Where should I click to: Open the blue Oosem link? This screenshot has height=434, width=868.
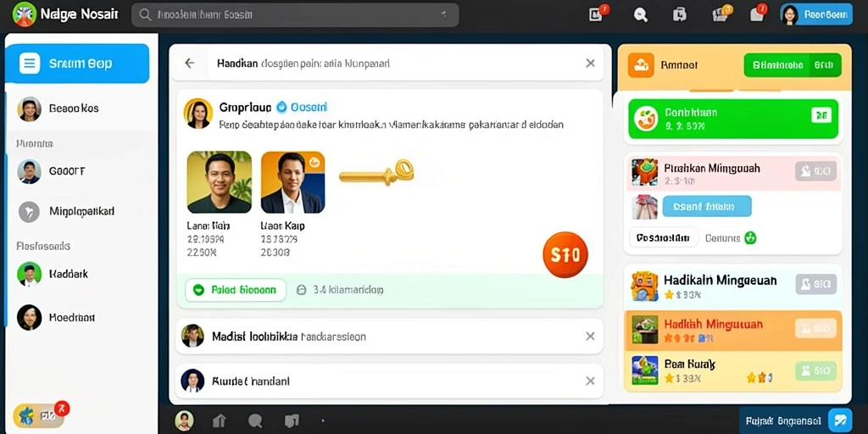click(309, 107)
